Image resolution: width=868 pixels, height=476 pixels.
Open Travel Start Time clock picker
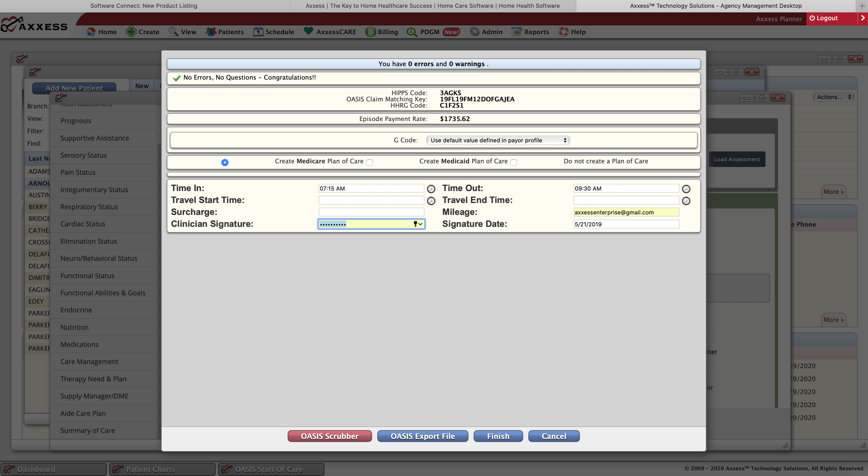tap(431, 201)
